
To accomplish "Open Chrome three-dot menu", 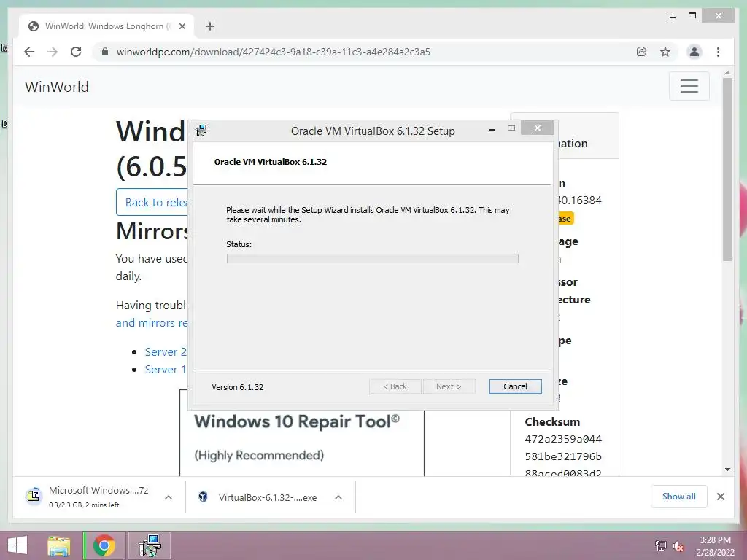I will (718, 52).
